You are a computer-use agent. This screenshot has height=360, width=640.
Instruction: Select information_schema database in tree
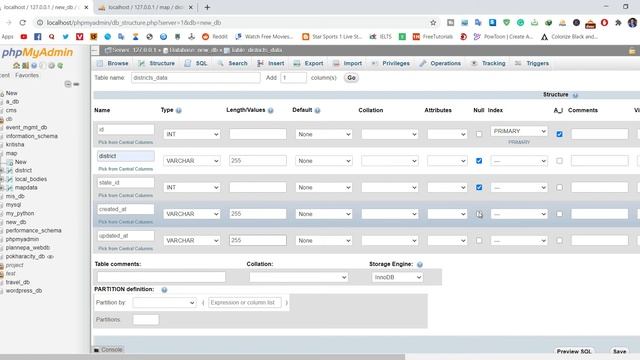coord(31,136)
